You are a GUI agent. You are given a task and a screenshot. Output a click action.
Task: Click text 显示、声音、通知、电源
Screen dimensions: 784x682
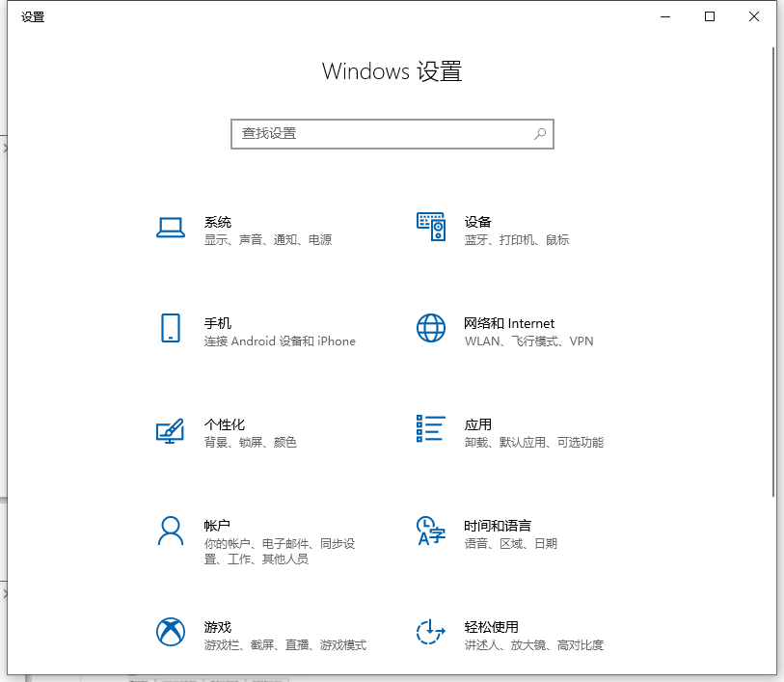[x=268, y=240]
